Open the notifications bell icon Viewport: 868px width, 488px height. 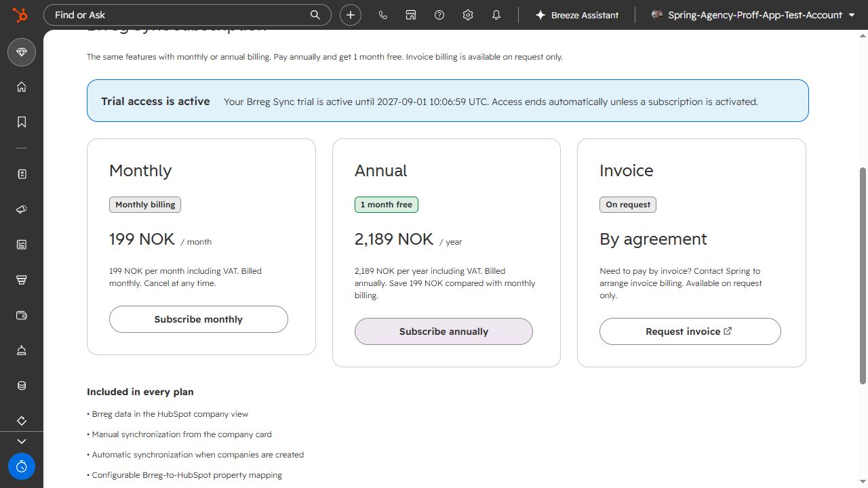496,15
